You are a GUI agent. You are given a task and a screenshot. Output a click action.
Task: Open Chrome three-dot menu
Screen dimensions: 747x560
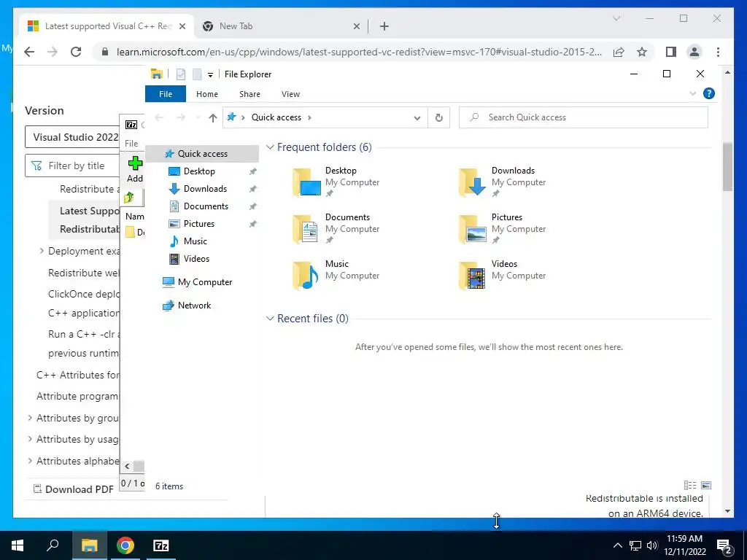point(718,52)
